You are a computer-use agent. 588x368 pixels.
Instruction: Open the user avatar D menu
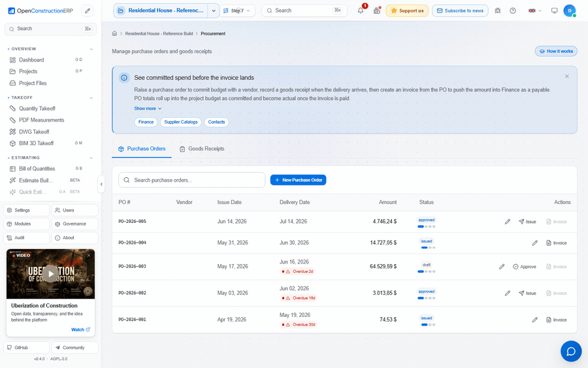pyautogui.click(x=570, y=10)
